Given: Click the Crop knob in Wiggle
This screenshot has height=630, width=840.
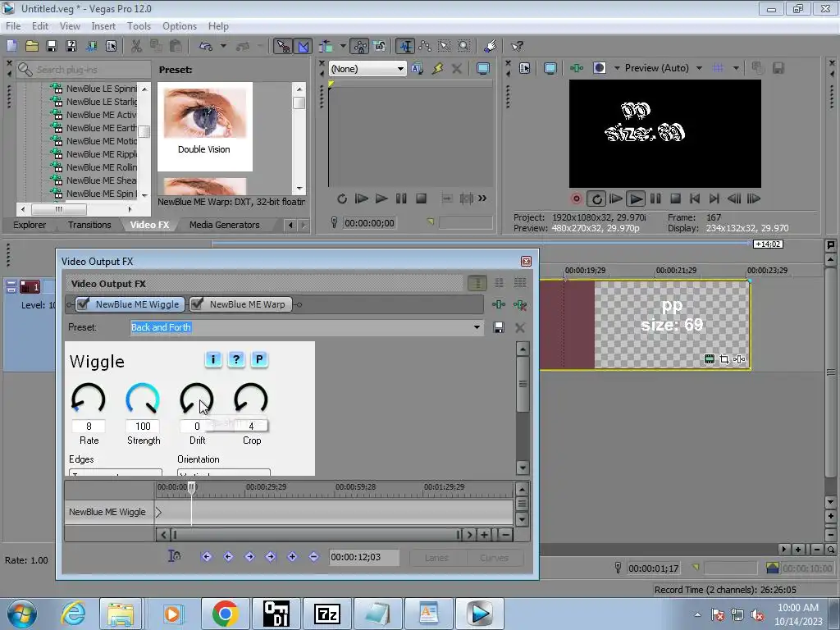Looking at the screenshot, I should point(251,399).
